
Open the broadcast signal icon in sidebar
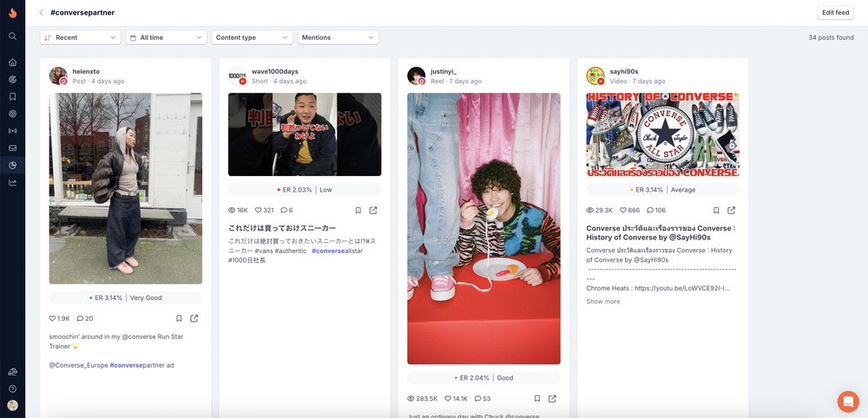(x=13, y=131)
